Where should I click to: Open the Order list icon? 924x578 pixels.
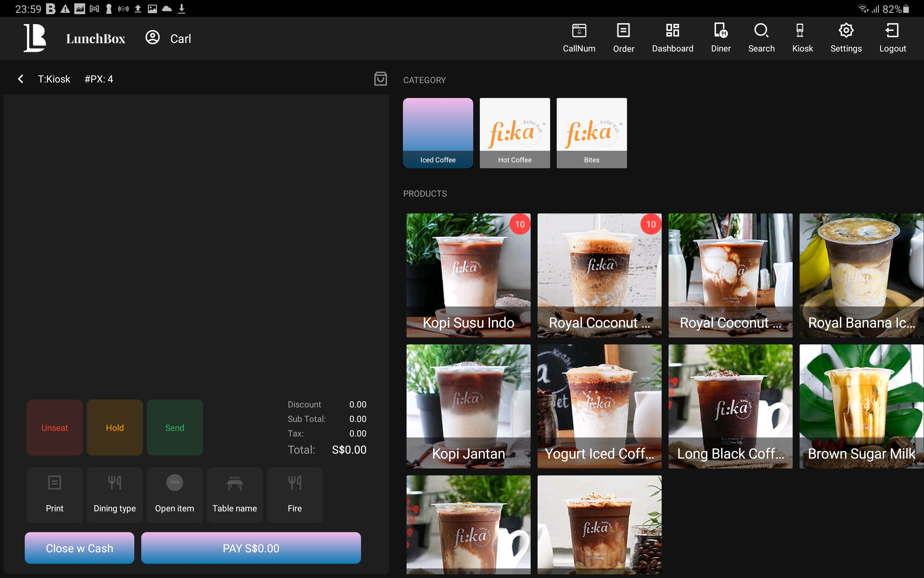pyautogui.click(x=623, y=38)
